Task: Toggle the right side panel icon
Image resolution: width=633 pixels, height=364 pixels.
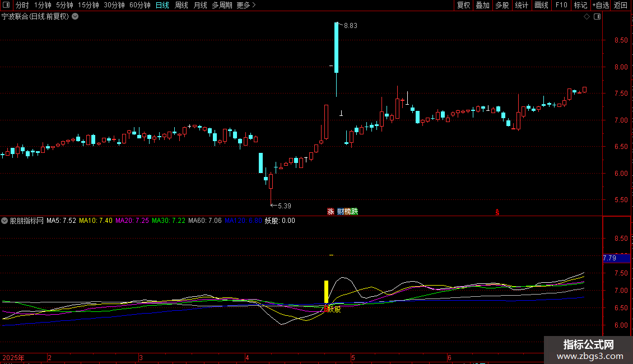Action: pos(597,17)
